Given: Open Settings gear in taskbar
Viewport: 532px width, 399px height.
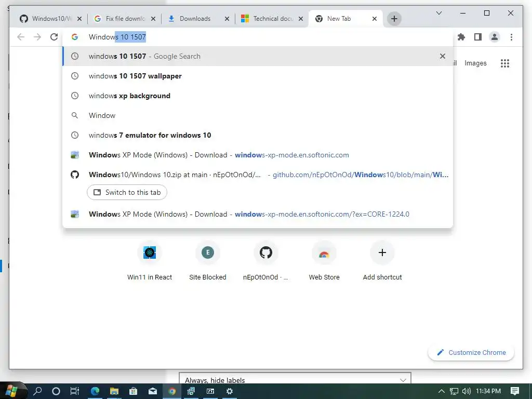Looking at the screenshot, I should (230, 391).
